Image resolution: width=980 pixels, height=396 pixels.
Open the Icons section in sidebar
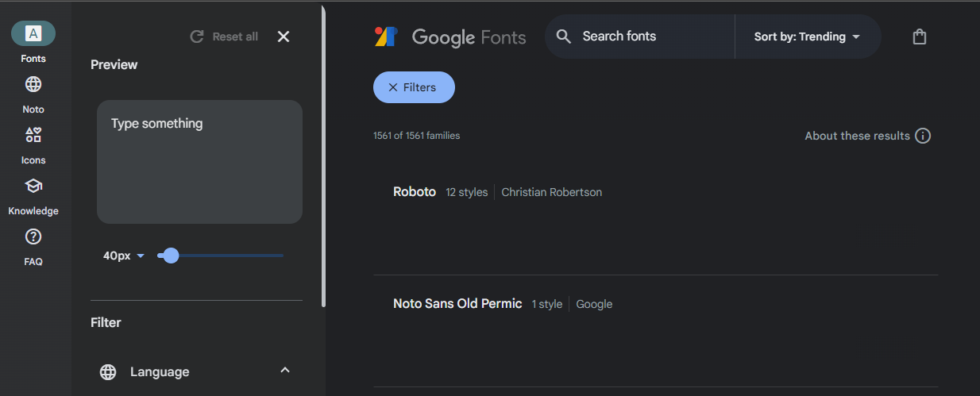point(33,144)
